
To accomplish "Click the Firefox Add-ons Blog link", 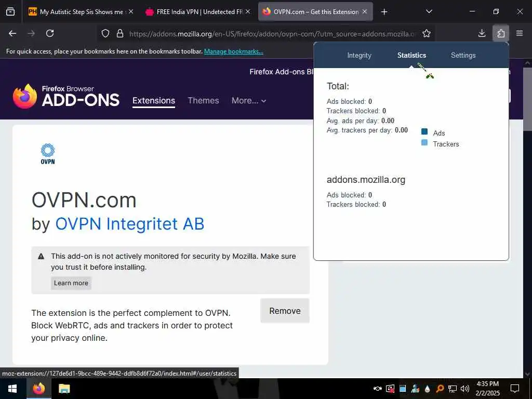I will (281, 72).
